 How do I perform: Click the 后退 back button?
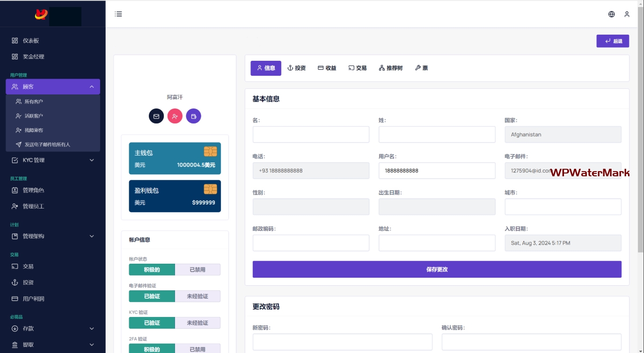point(612,41)
